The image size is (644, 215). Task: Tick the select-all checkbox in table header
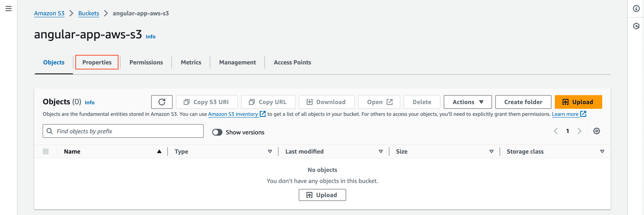[x=45, y=151]
